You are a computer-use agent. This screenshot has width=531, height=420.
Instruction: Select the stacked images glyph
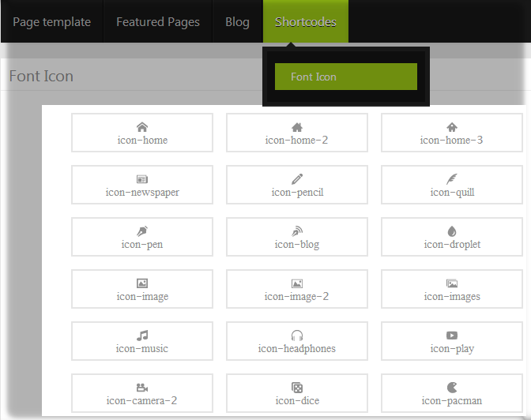[452, 283]
